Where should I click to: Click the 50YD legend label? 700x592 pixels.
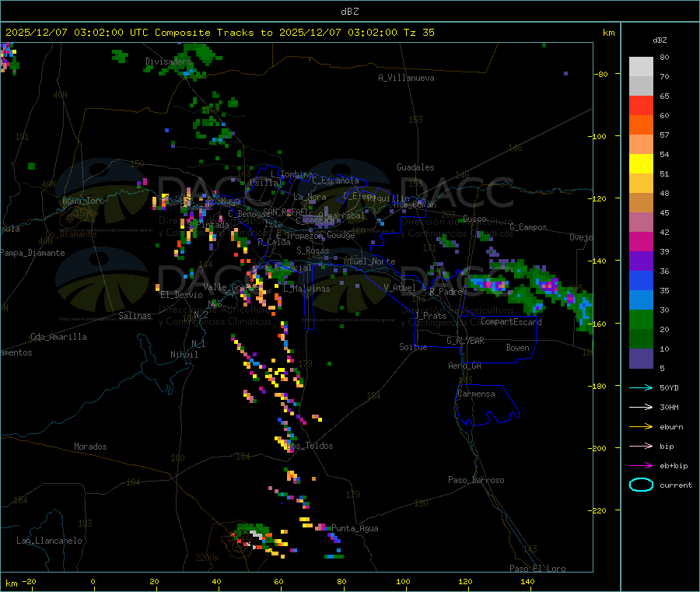pos(669,387)
